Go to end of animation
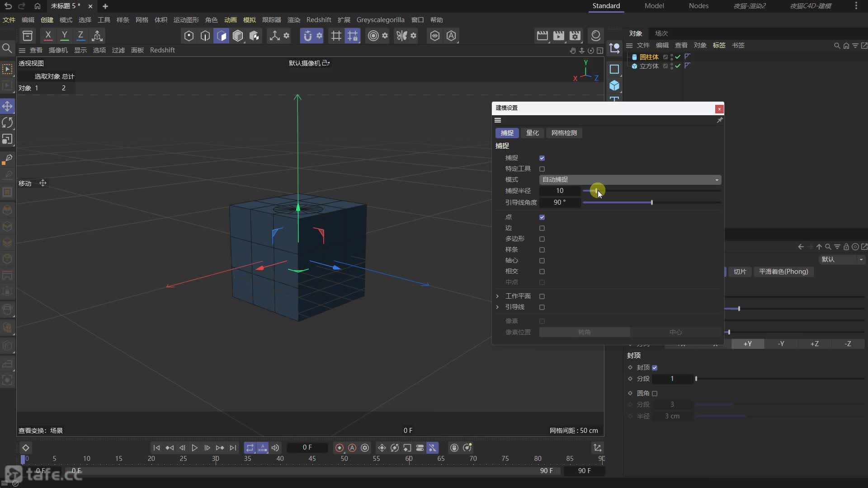 233,448
